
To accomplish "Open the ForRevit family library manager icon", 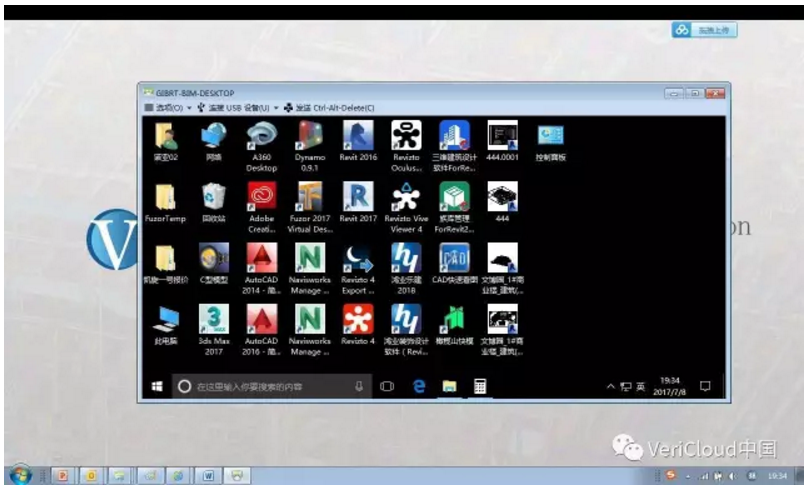I will [x=455, y=208].
